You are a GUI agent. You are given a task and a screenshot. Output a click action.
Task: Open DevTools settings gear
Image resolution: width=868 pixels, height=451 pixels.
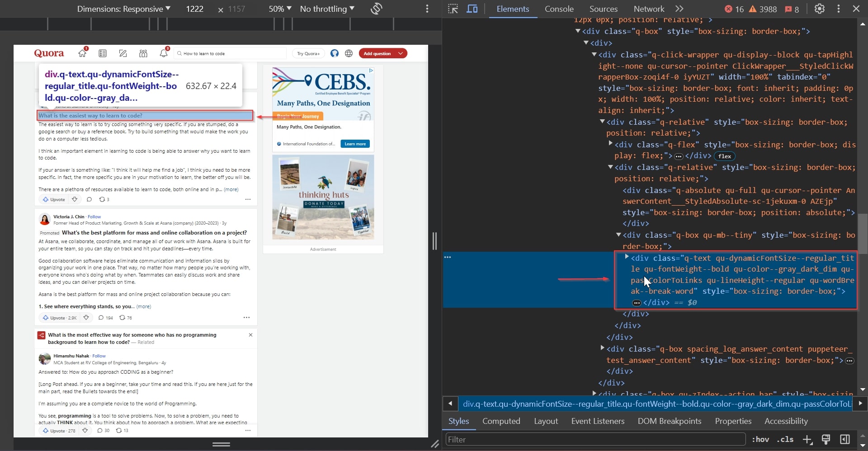pyautogui.click(x=820, y=9)
